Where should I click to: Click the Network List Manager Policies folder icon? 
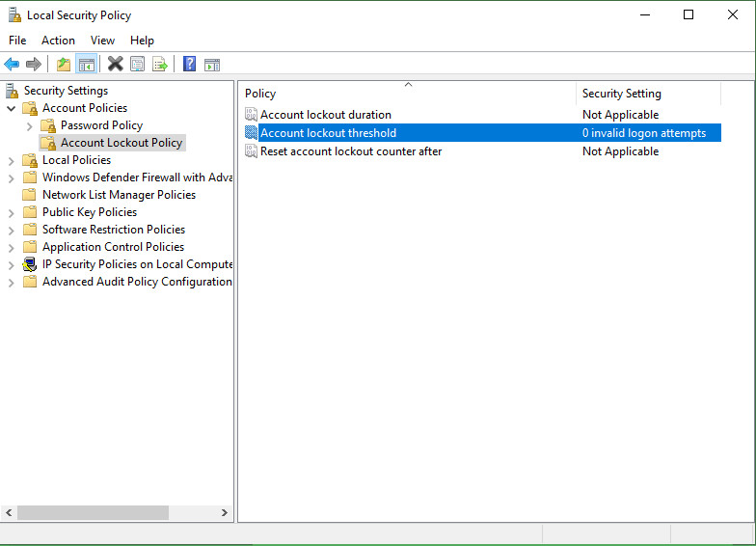pyautogui.click(x=30, y=195)
